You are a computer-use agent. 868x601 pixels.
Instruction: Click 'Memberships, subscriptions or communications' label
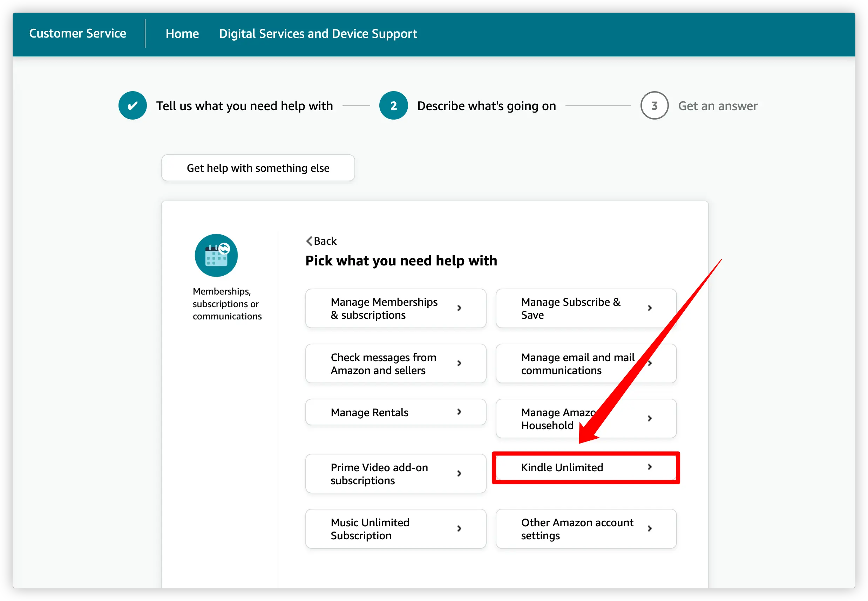tap(227, 304)
